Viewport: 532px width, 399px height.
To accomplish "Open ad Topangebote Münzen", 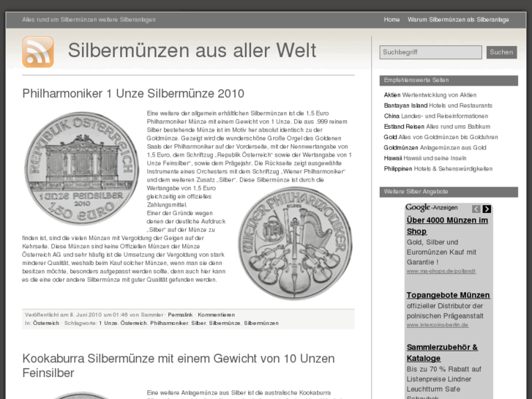I will [x=448, y=295].
